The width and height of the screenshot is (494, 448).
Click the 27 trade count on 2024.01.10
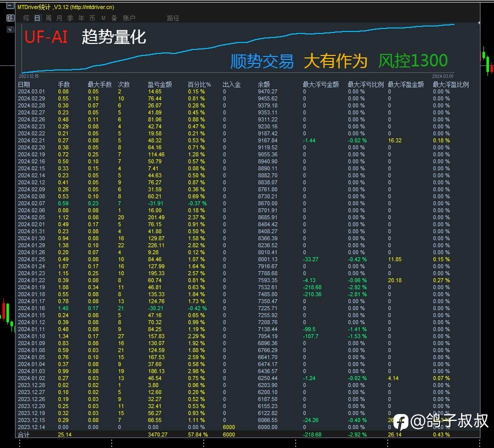point(121,336)
